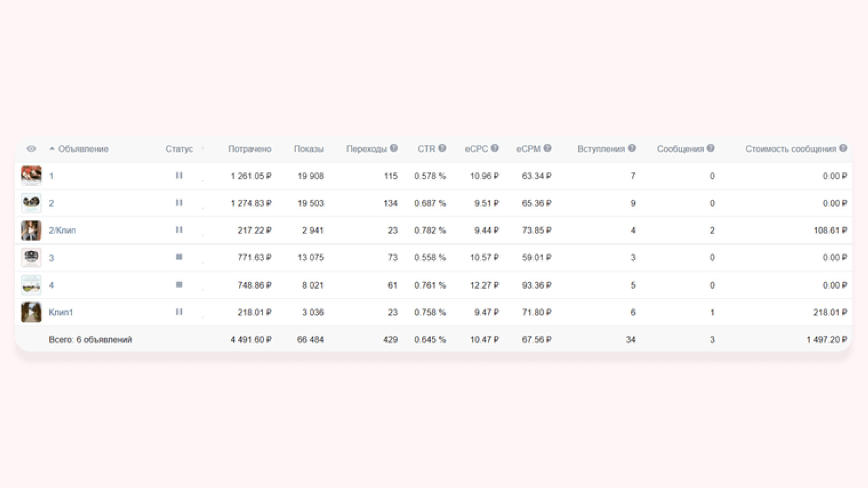Toggle stopped status of ad 3
Screen dimensions: 868x488
pos(179,257)
